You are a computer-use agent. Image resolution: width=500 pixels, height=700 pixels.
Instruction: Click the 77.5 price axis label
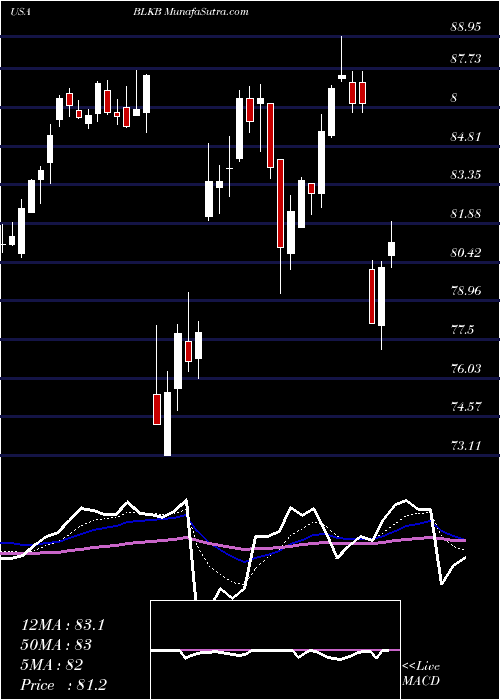[462, 330]
